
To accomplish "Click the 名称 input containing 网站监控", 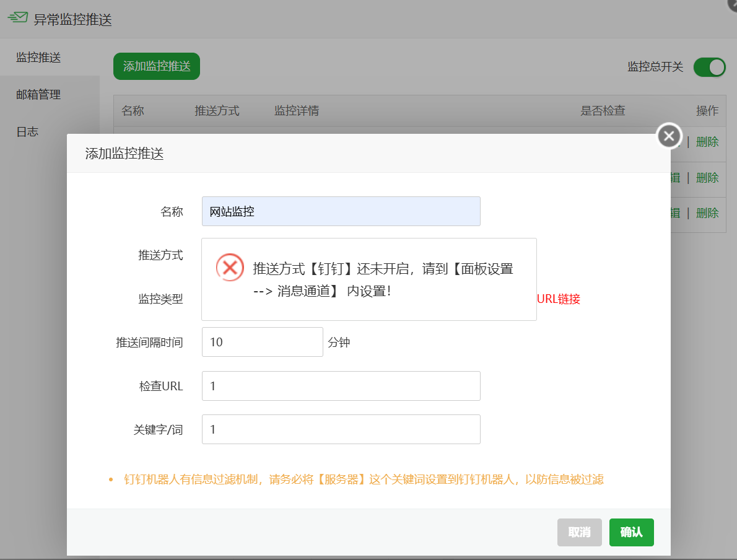I will (x=341, y=211).
